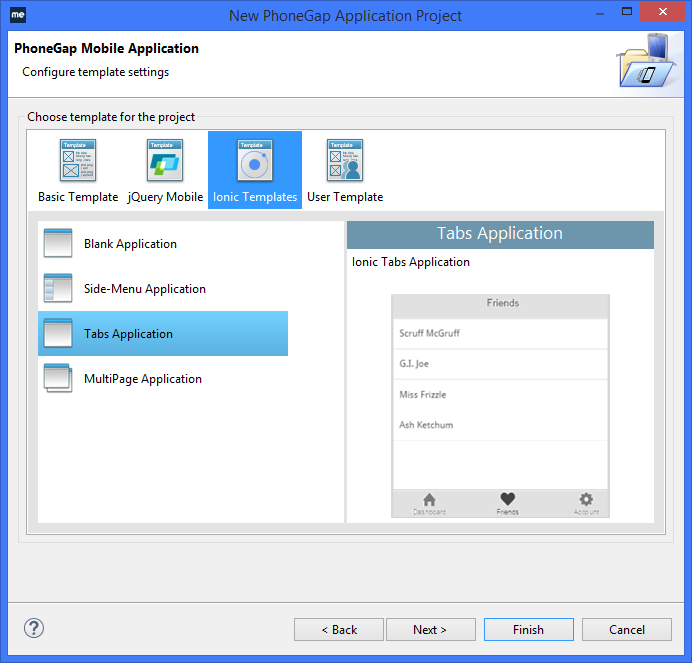Click Scruff McGruff in the preview list
The image size is (692, 663).
(430, 333)
